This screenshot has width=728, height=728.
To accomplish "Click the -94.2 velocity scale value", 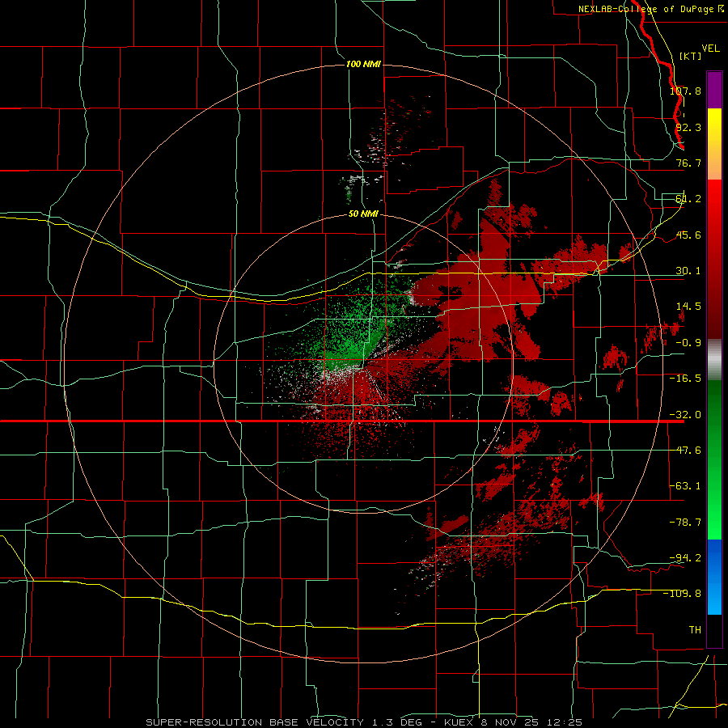I will [685, 557].
